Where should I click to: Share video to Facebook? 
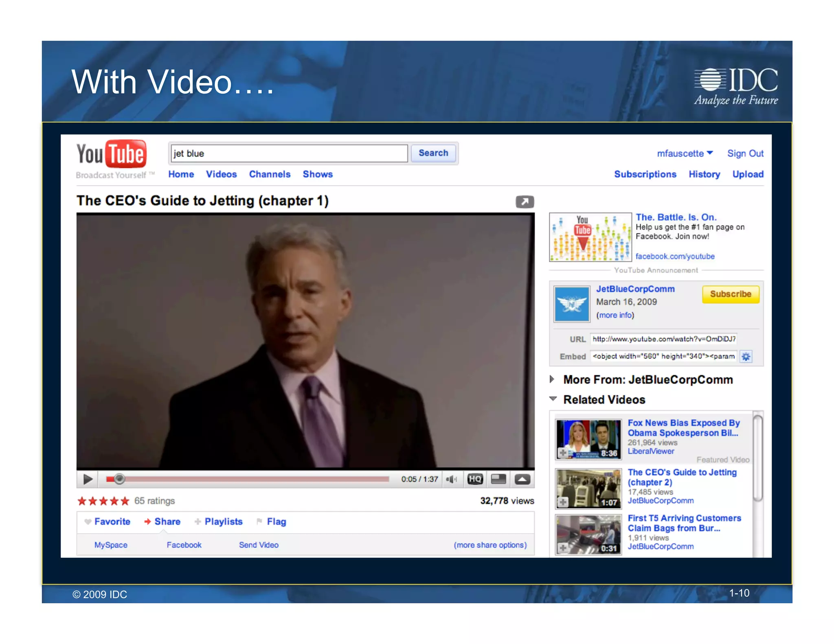coord(184,545)
